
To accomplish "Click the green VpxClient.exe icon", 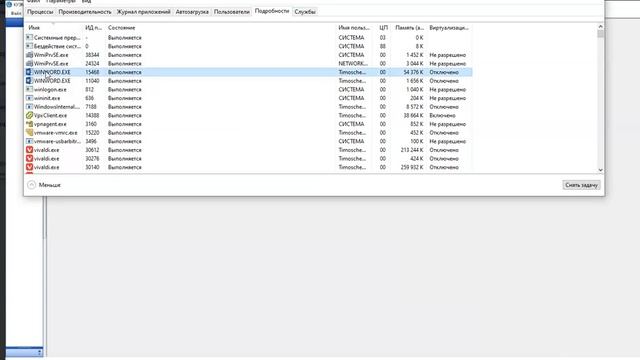I will point(29,115).
